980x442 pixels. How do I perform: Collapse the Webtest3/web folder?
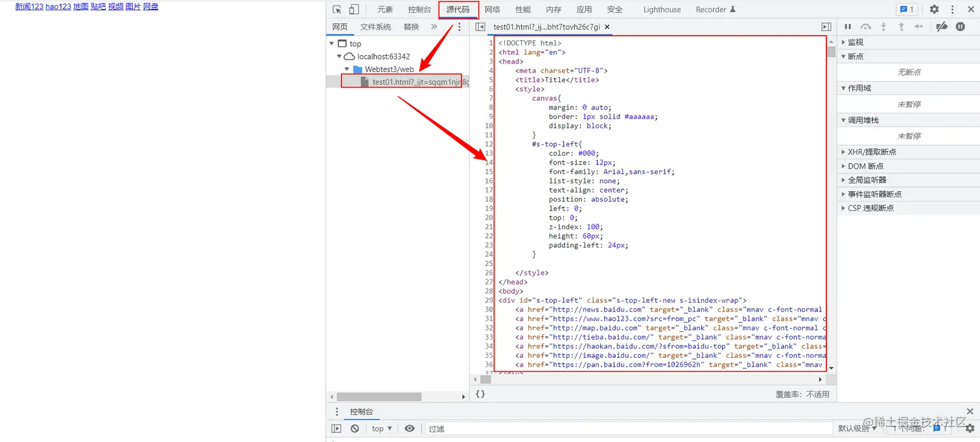[x=347, y=69]
